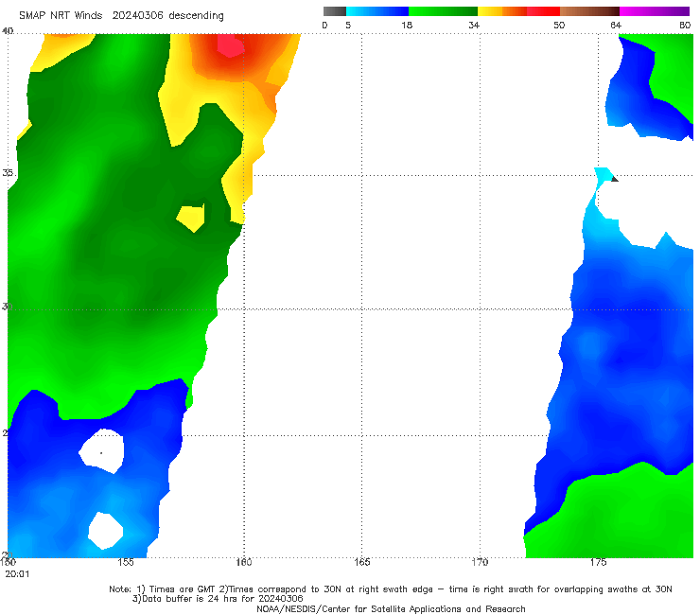Click the color bar label "34"

tap(474, 25)
